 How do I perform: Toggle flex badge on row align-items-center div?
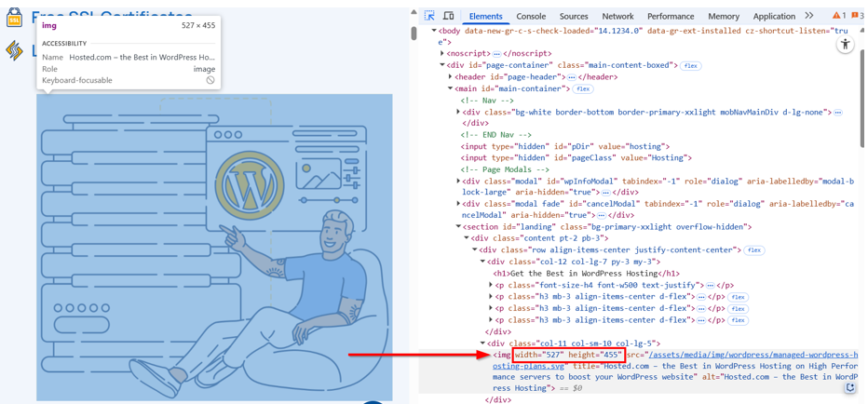click(753, 250)
